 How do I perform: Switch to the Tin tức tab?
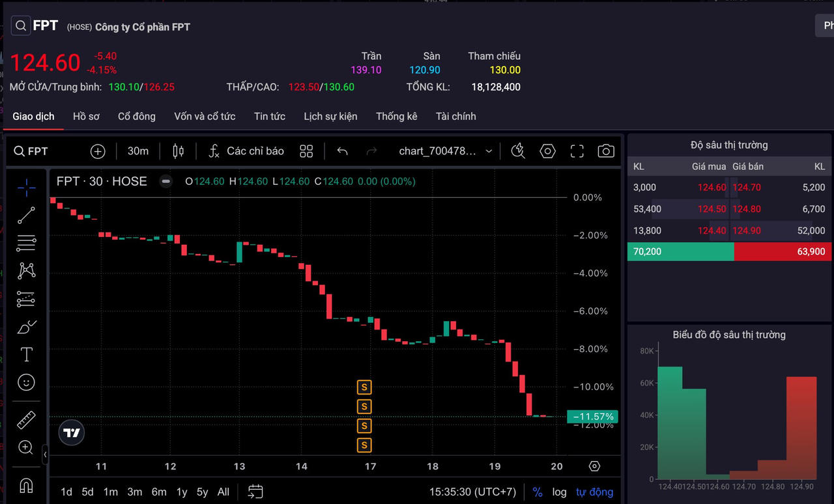[x=269, y=117]
